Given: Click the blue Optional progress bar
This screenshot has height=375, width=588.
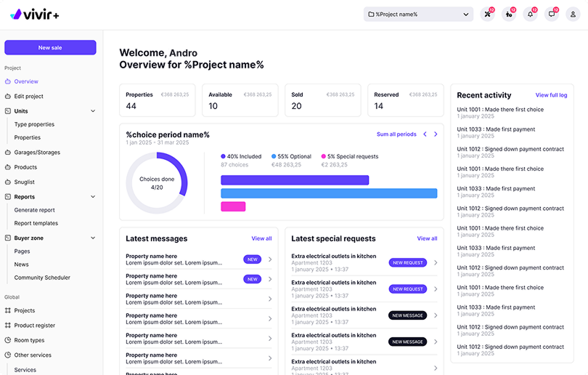Looking at the screenshot, I should click(329, 193).
